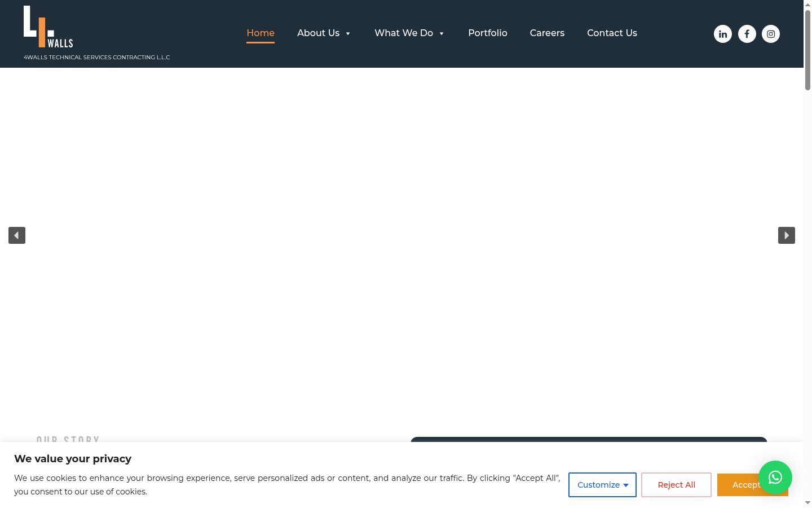Open the What We Do menu
The width and height of the screenshot is (812, 508).
click(404, 33)
